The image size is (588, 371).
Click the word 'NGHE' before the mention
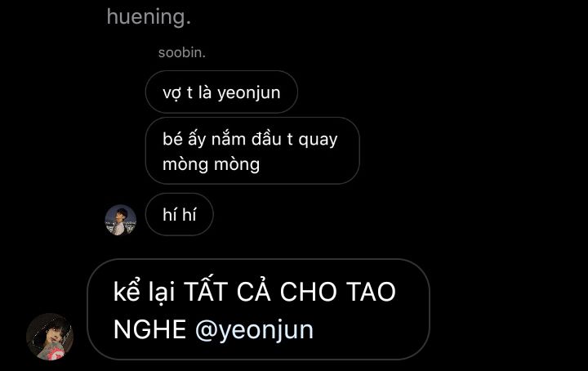(x=150, y=329)
